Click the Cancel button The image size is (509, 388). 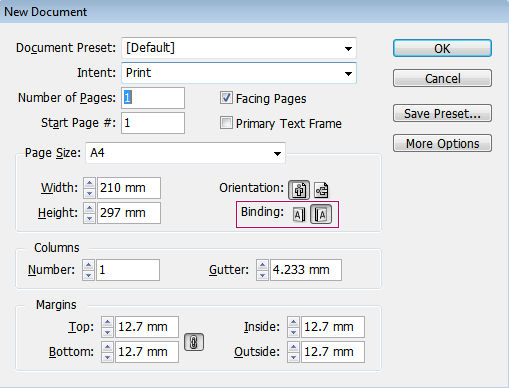pos(442,78)
